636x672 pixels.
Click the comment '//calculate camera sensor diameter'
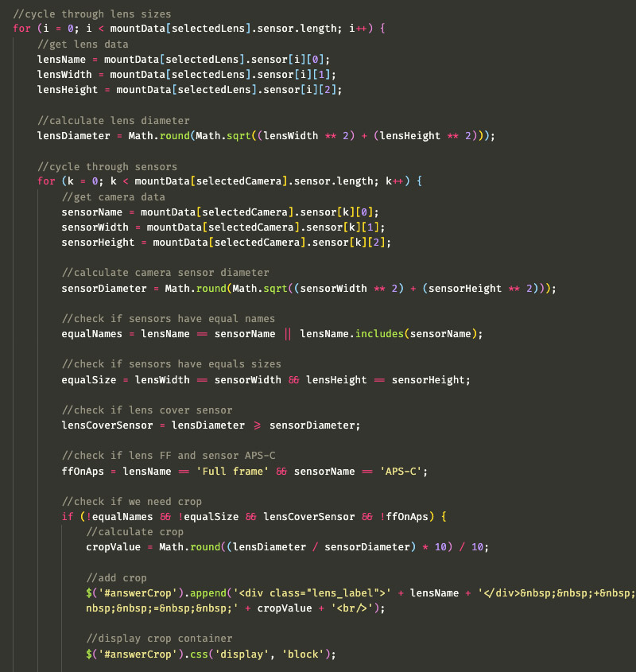165,273
